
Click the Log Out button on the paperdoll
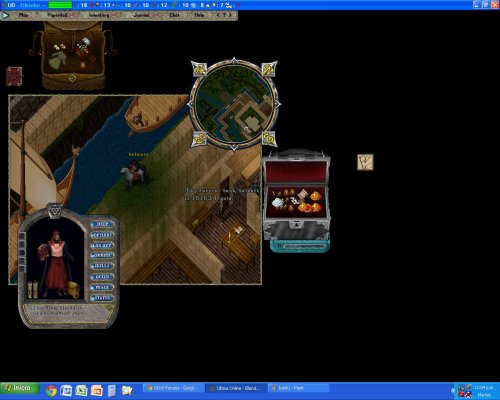(102, 245)
